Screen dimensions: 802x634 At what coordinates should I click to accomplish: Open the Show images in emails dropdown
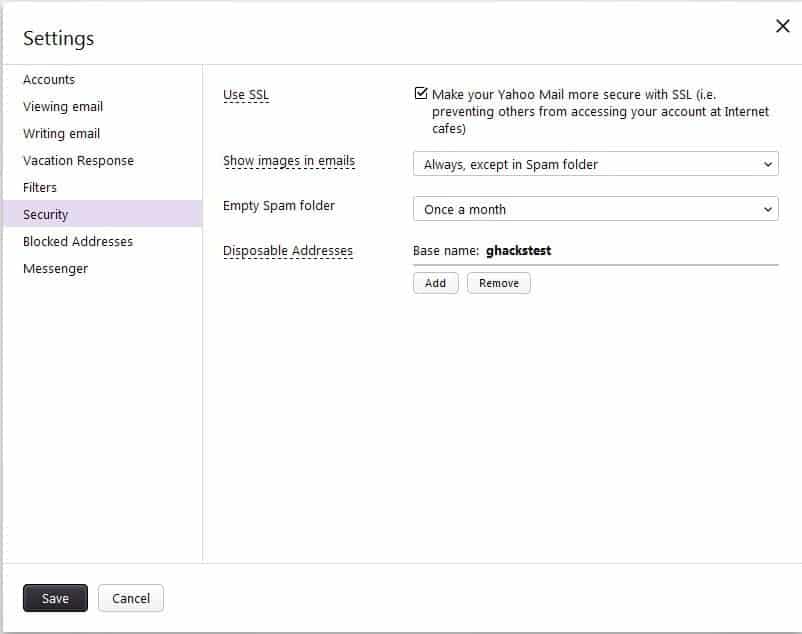click(595, 164)
